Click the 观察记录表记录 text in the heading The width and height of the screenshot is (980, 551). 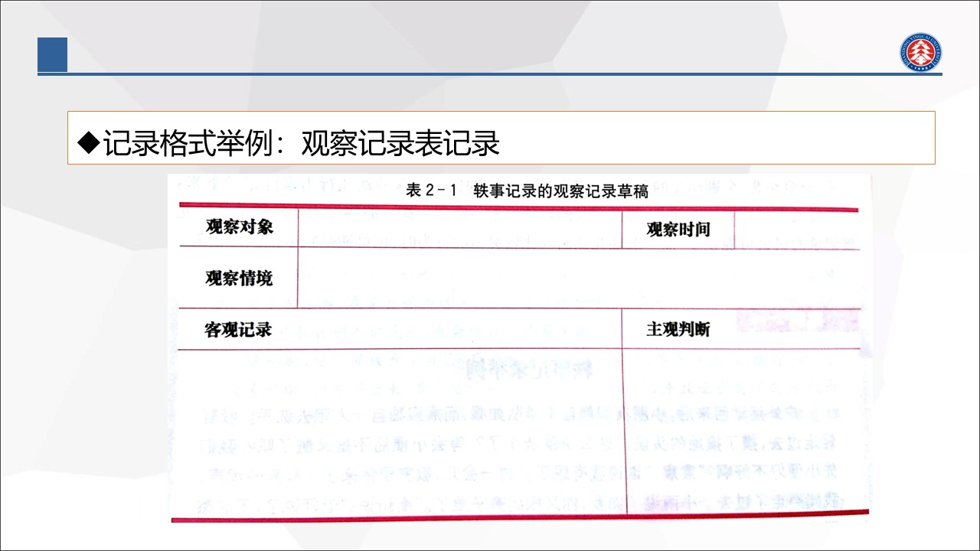click(x=400, y=143)
